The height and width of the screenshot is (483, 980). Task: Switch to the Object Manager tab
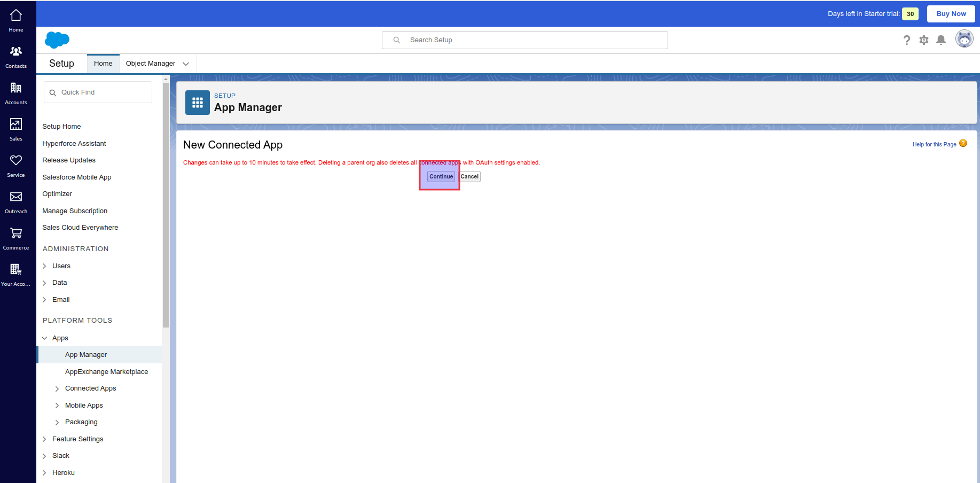point(151,64)
